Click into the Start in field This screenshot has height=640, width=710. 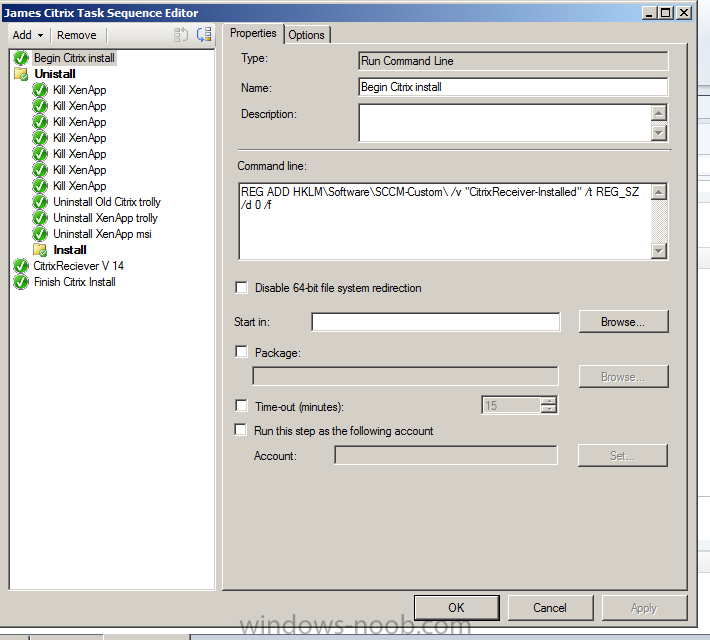click(436, 322)
